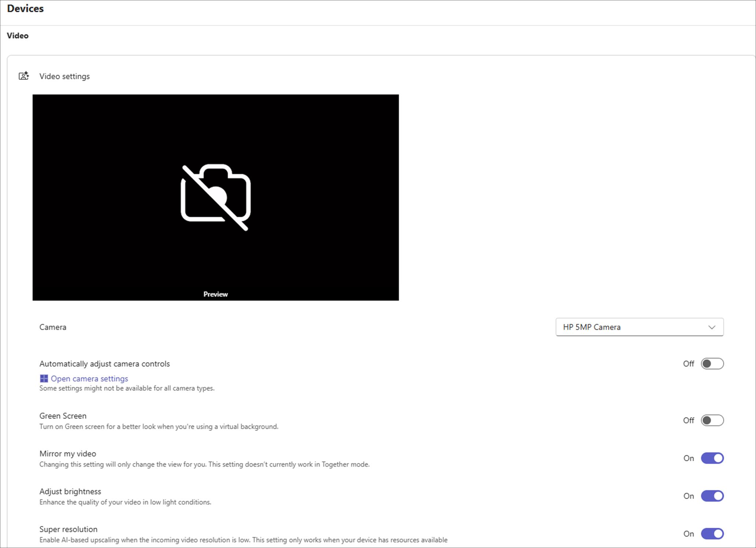Open the HP 5MP Camera dropdown
Viewport: 756px width, 548px height.
[640, 327]
